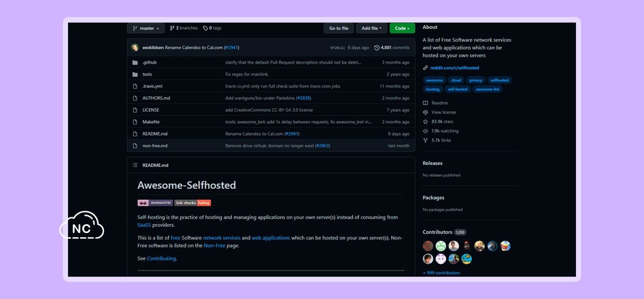Screen dimensions: 644x299
Task: Click the tests folder icon
Action: (135, 74)
